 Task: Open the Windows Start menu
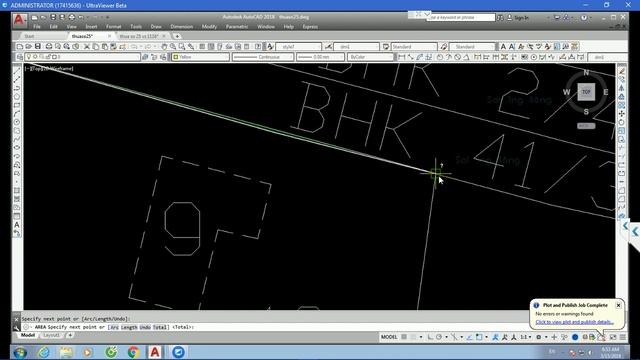click(20, 351)
